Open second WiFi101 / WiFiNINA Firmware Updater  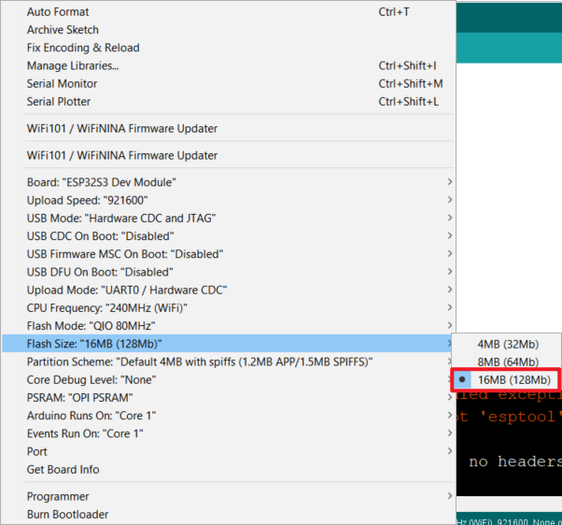[229, 155]
